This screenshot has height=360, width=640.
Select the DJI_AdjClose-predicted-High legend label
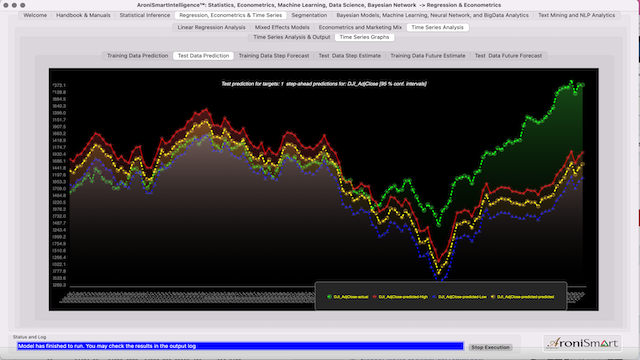[x=403, y=297]
